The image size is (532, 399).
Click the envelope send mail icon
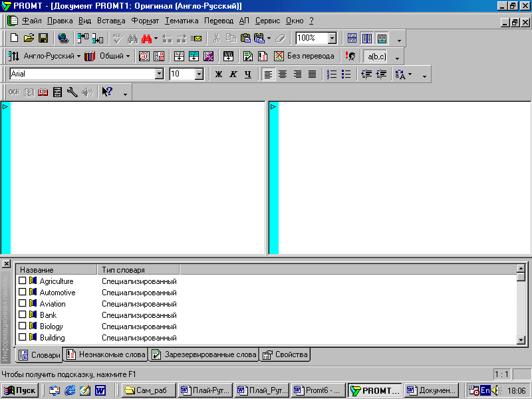click(x=196, y=39)
